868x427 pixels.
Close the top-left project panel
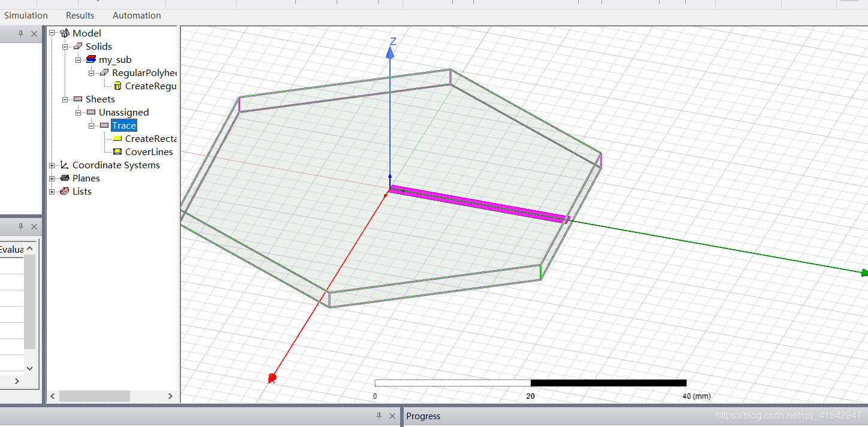[34, 34]
